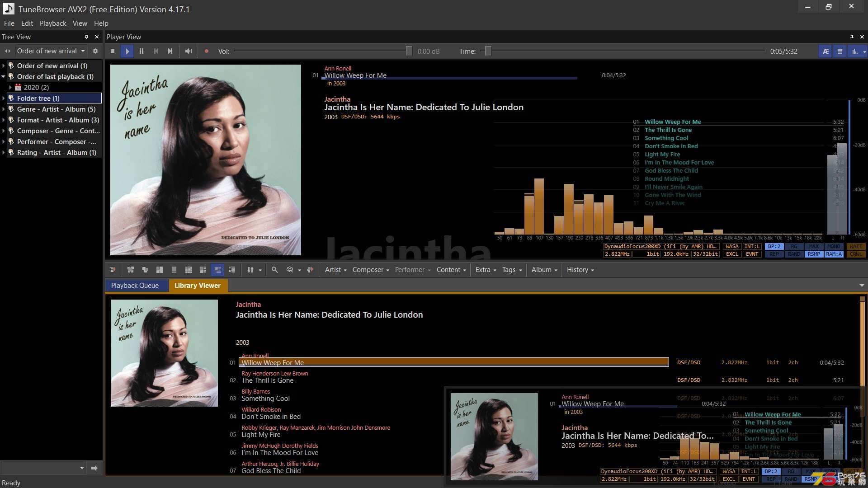This screenshot has height=488, width=868.
Task: Toggle the mute speaker icon
Action: (x=189, y=51)
